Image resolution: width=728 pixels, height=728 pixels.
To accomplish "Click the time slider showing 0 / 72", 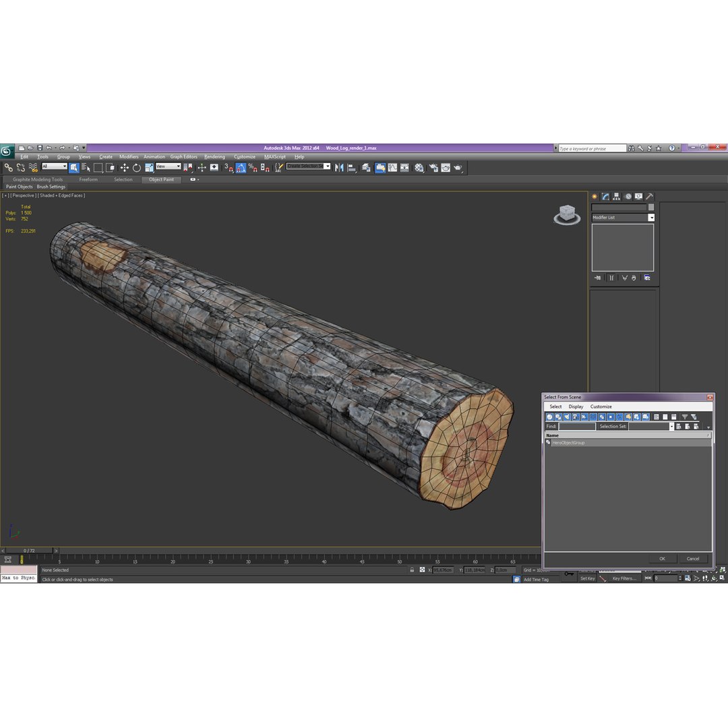I will [29, 551].
